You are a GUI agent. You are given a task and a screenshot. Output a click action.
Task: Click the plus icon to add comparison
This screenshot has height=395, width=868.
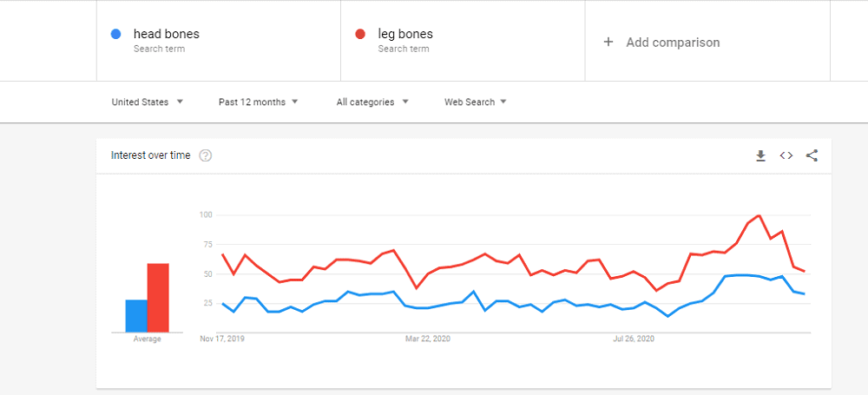[x=608, y=42]
